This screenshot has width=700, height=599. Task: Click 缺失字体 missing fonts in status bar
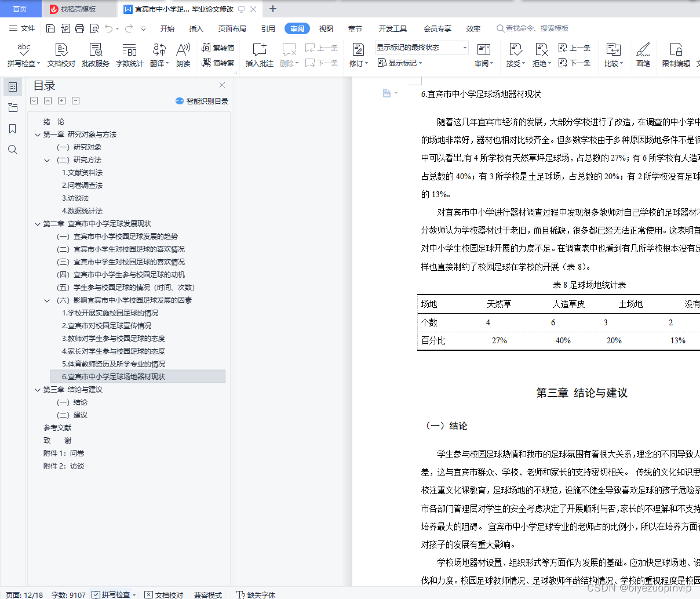pos(256,594)
